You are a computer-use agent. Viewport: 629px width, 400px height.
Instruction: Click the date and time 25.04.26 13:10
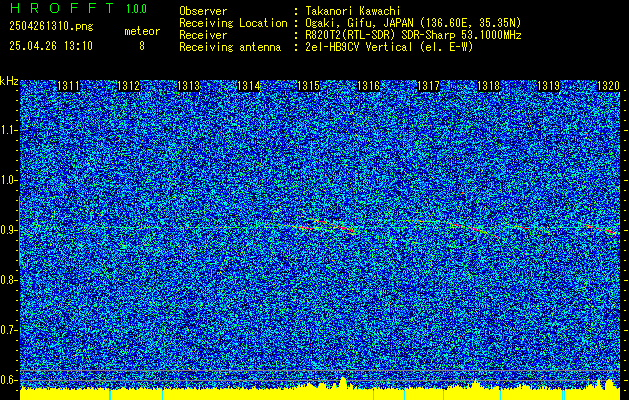pos(51,46)
